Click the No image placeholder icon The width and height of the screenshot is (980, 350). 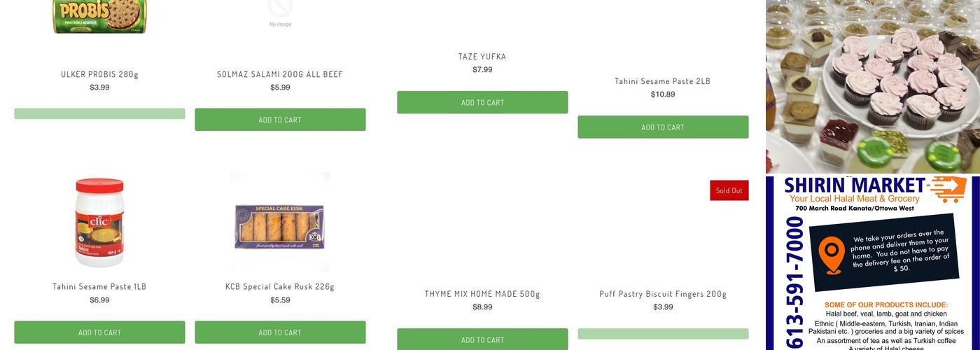(x=280, y=11)
